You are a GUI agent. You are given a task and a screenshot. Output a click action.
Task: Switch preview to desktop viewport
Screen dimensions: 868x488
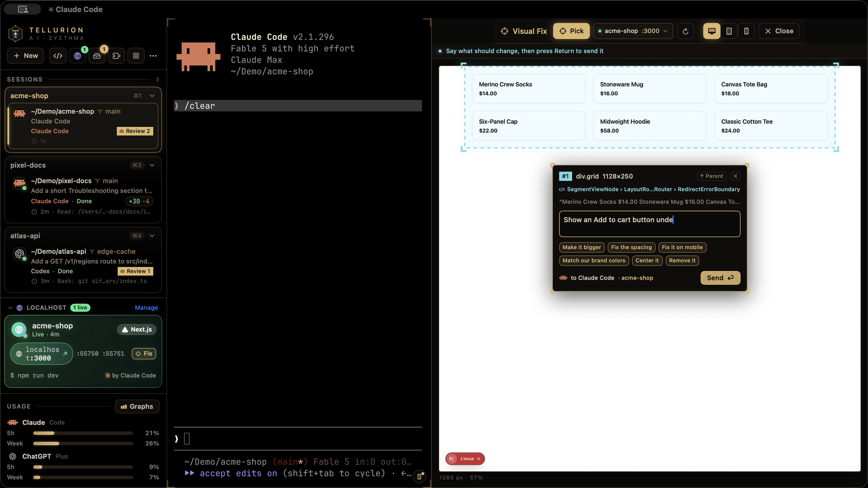point(712,31)
